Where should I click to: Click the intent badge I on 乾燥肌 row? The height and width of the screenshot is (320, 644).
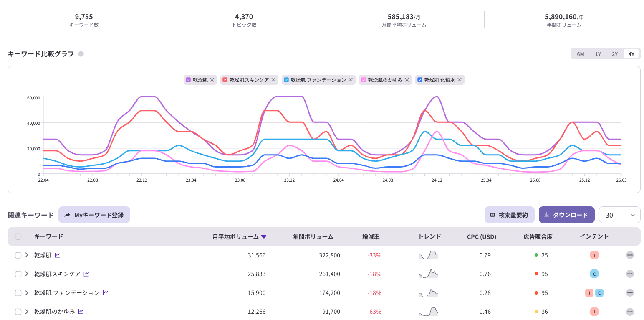coord(594,254)
